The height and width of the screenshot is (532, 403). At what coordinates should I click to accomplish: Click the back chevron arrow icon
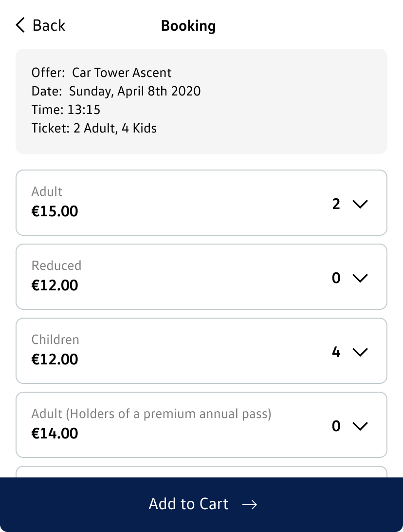[x=20, y=25]
